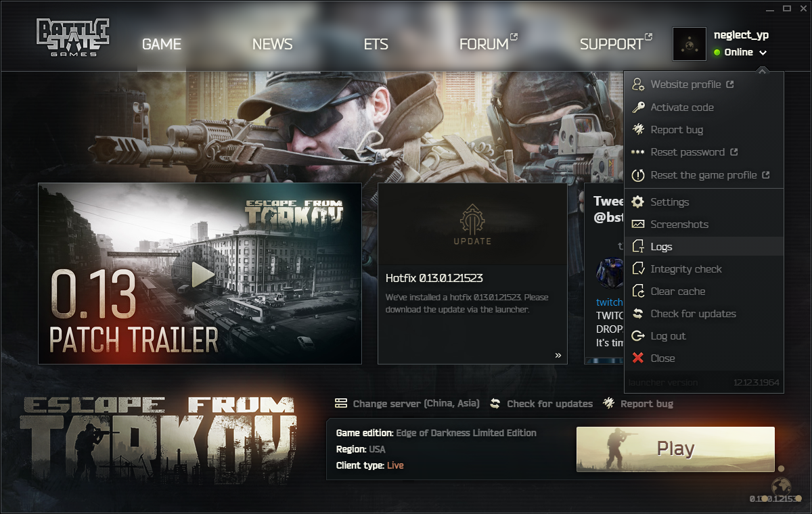Click the Logs file icon
The image size is (812, 514).
tap(638, 246)
